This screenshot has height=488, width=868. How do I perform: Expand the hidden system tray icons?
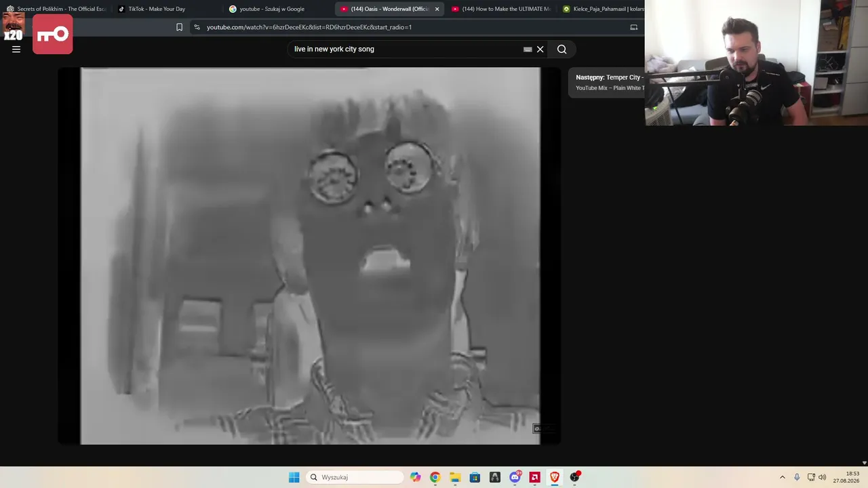pyautogui.click(x=782, y=477)
